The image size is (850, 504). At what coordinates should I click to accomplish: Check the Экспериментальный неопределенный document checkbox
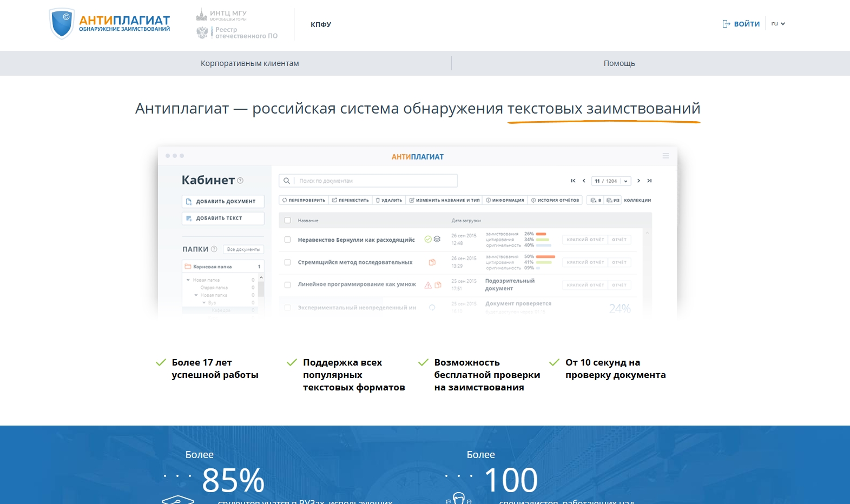point(288,307)
